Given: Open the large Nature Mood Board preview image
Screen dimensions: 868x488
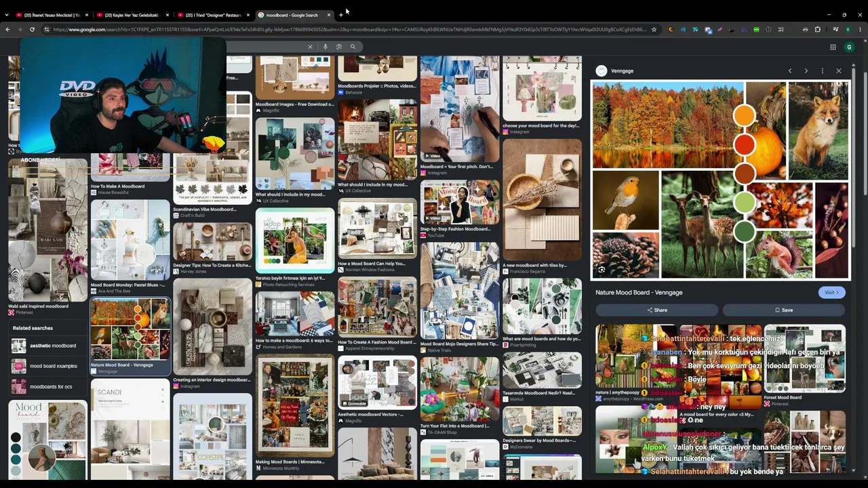Looking at the screenshot, I should 720,180.
